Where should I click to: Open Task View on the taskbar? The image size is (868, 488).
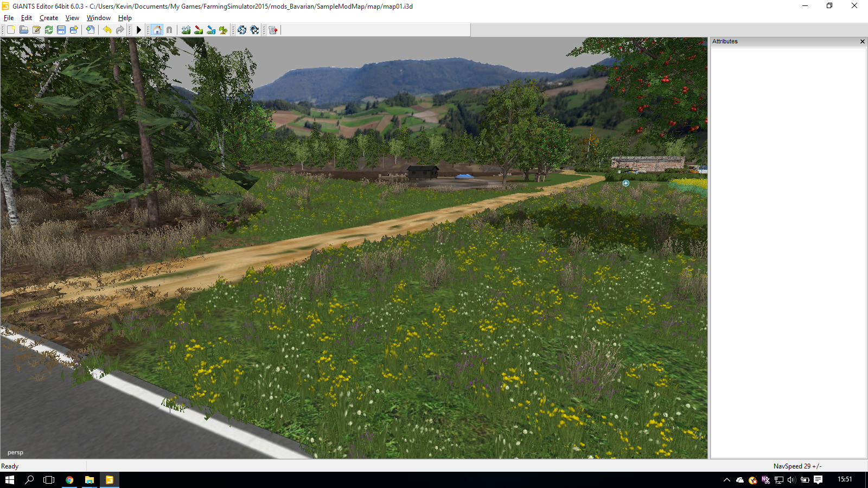click(49, 480)
